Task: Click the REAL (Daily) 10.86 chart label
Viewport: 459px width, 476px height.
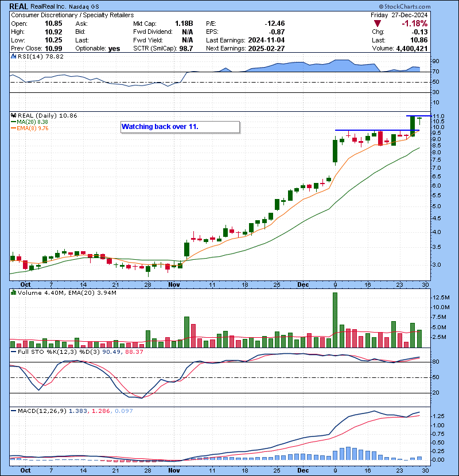Action: [x=48, y=116]
